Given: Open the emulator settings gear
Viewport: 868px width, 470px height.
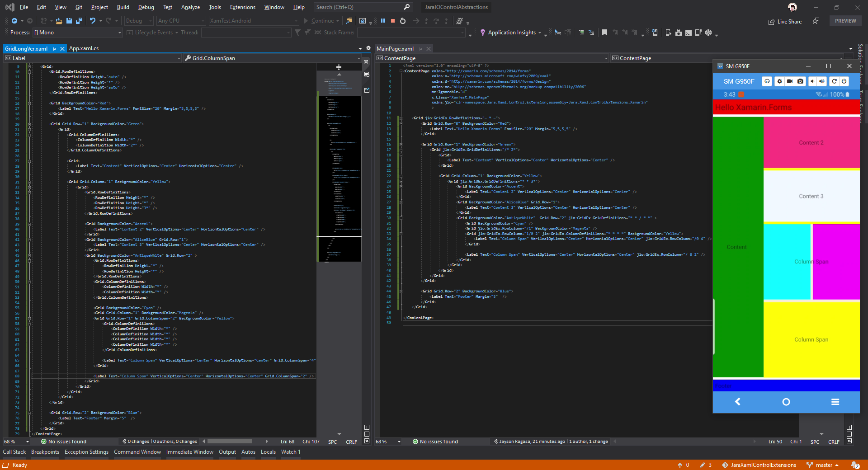Looking at the screenshot, I should click(779, 81).
